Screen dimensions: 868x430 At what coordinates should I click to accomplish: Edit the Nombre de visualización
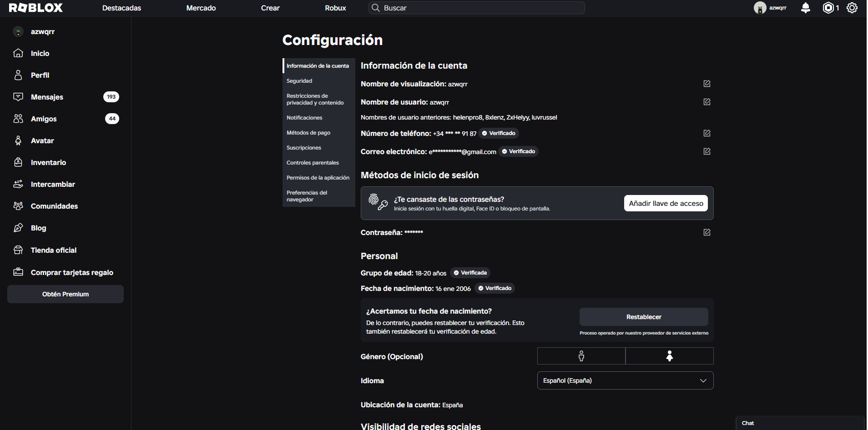click(x=707, y=84)
